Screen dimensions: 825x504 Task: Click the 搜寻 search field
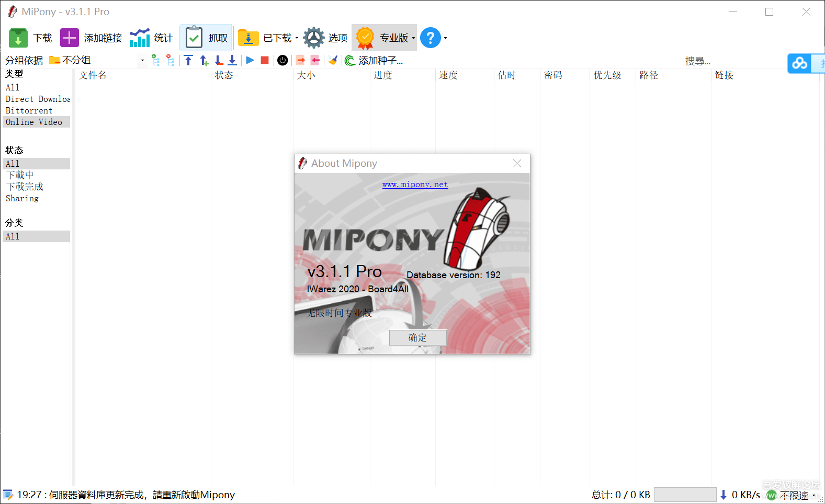click(732, 61)
